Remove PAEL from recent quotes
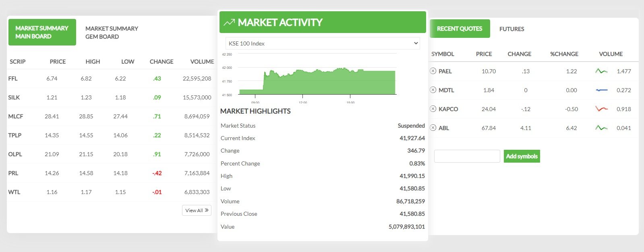This screenshot has width=644, height=252. (433, 71)
